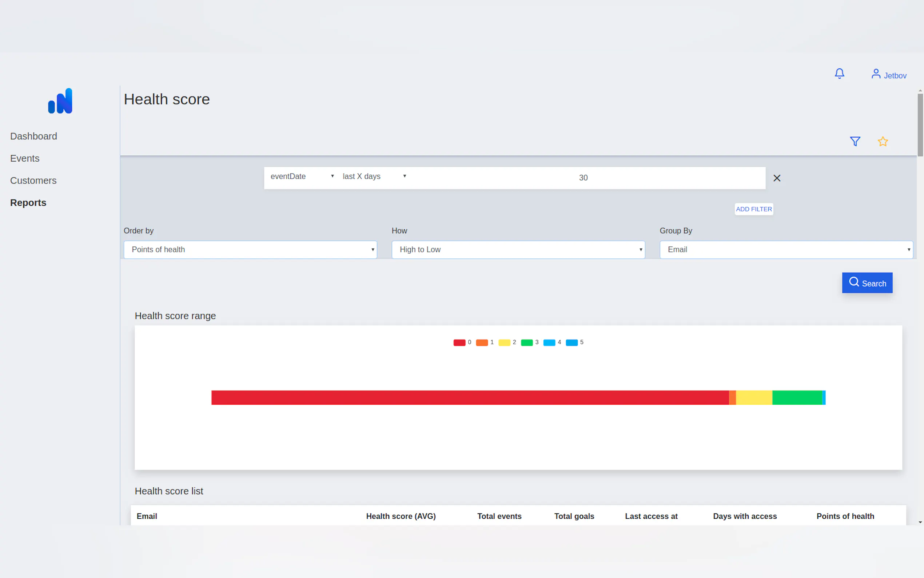Click the app logo in the sidebar
Screen dimensions: 924x578
click(x=60, y=101)
